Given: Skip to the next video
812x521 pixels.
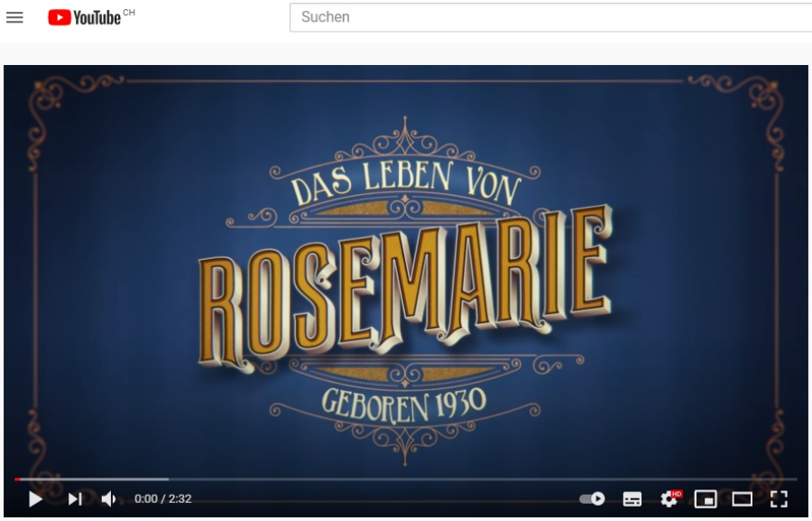Looking at the screenshot, I should pos(75,499).
